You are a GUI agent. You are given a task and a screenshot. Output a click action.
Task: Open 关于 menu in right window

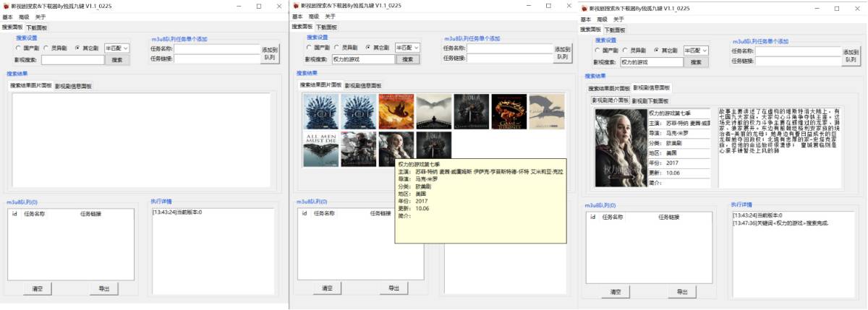point(618,18)
